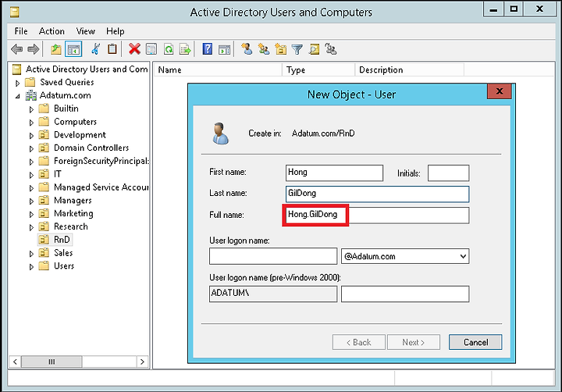
Task: Select ForeignSecurityPrincipals in the tree
Action: click(x=101, y=161)
